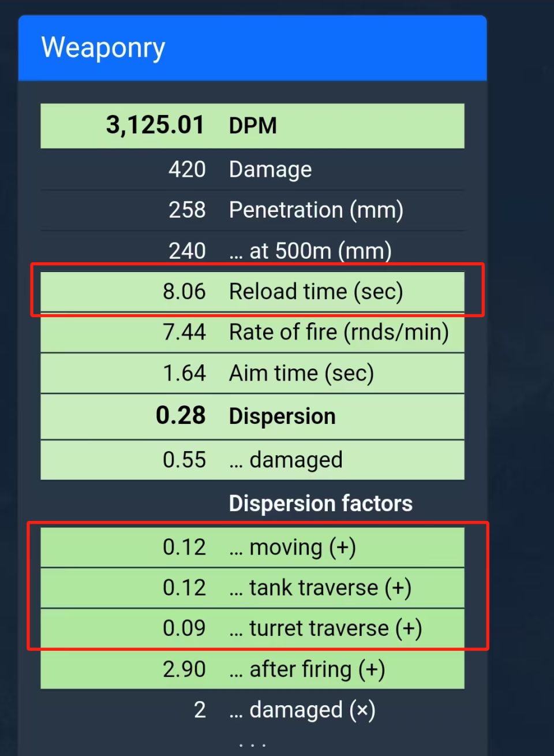554x756 pixels.
Task: Click inside the red highlight around Reload time
Action: [252, 292]
